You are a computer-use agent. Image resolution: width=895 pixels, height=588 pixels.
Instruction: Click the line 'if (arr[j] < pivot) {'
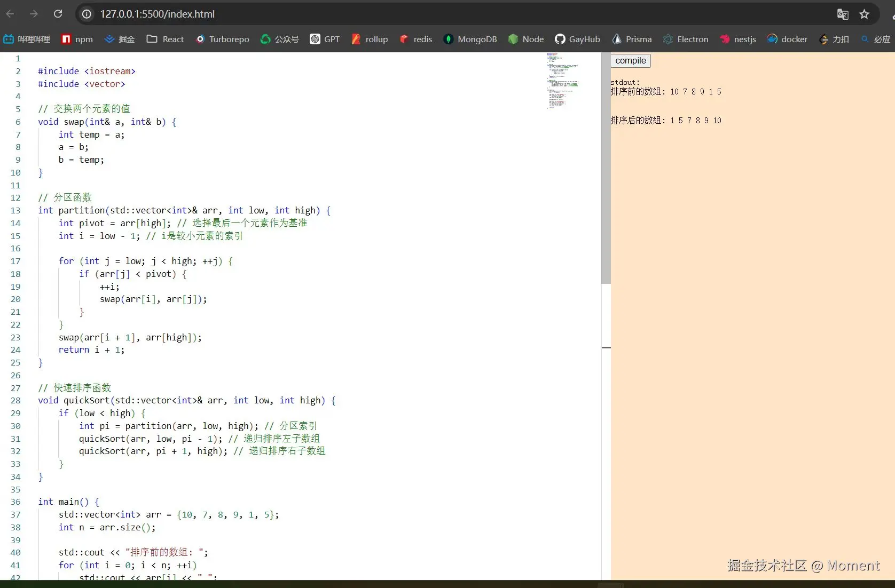click(x=133, y=274)
